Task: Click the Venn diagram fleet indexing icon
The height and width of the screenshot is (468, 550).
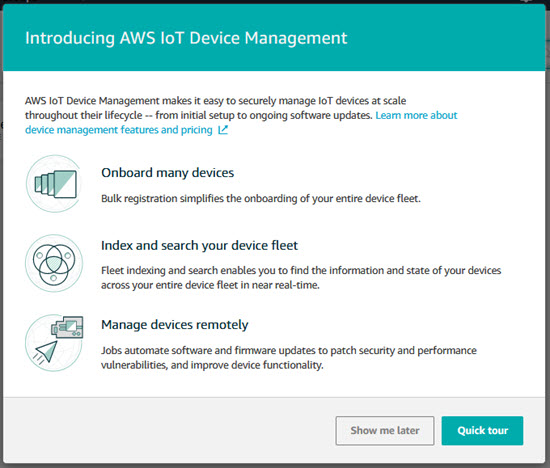Action: tap(54, 263)
